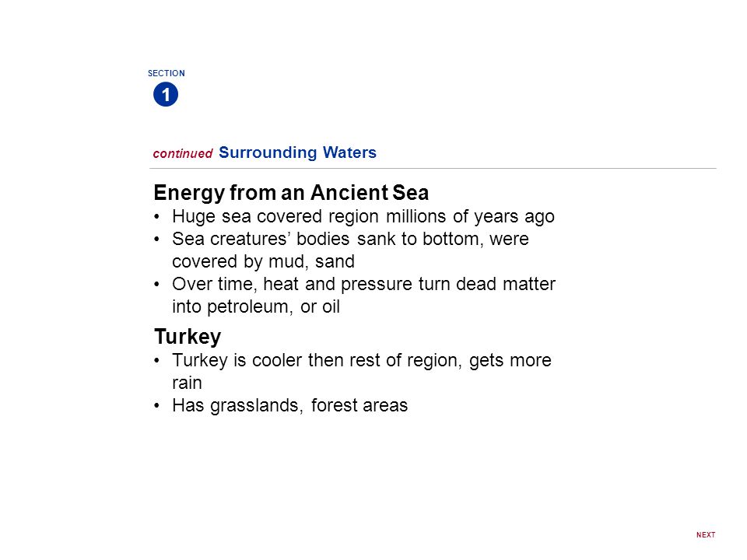
Task: Click the 'Sea creatures' bodies sank' line
Action: coord(351,239)
